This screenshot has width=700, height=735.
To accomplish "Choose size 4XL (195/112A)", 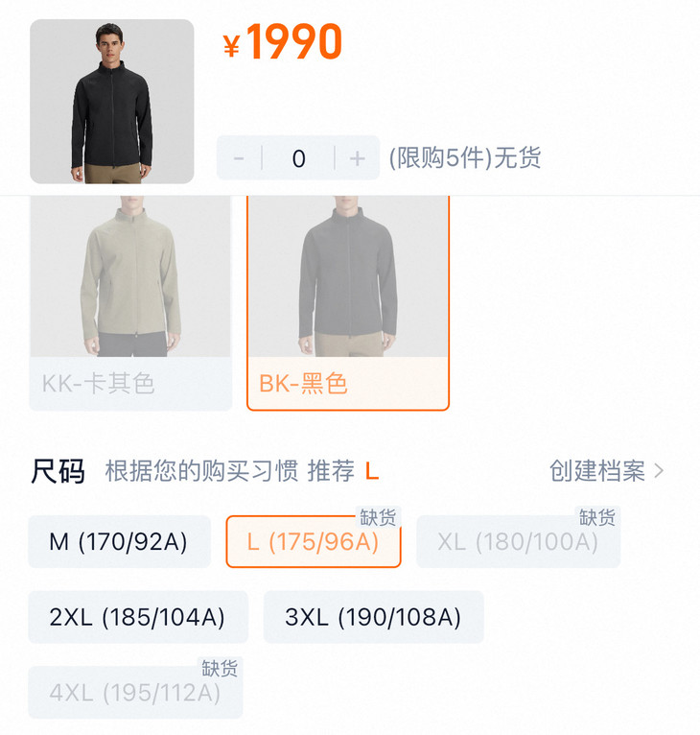I will 135,693.
